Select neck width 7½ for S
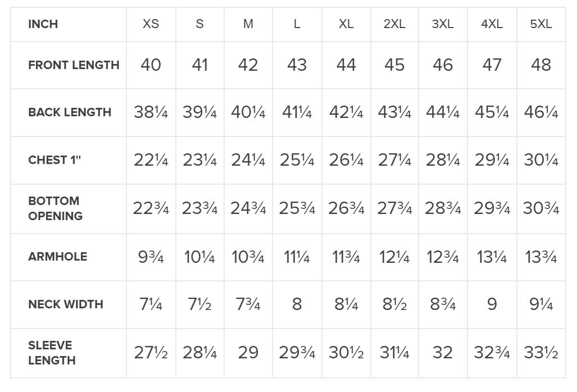 coord(199,304)
